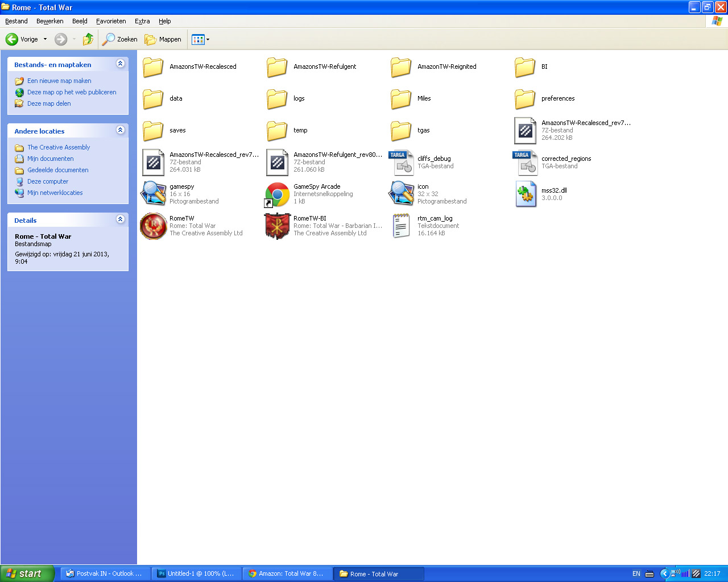The width and height of the screenshot is (728, 582).
Task: Collapse the Details panel
Action: (x=120, y=219)
